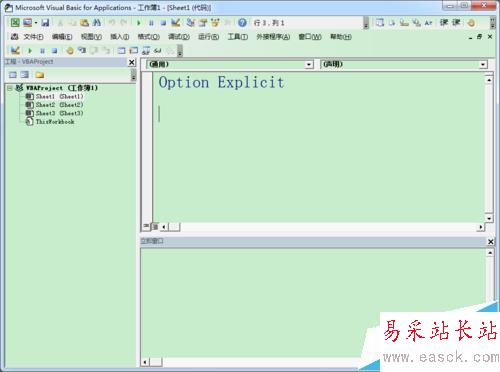Image resolution: width=500 pixels, height=372 pixels.
Task: Expand Debug toolbar options arrow
Action: (180, 51)
